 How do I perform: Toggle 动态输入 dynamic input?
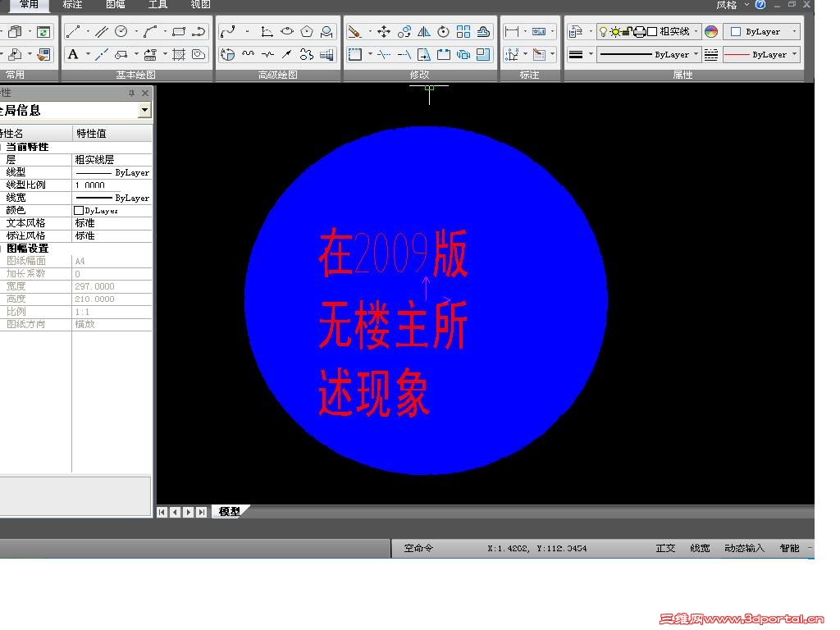744,548
